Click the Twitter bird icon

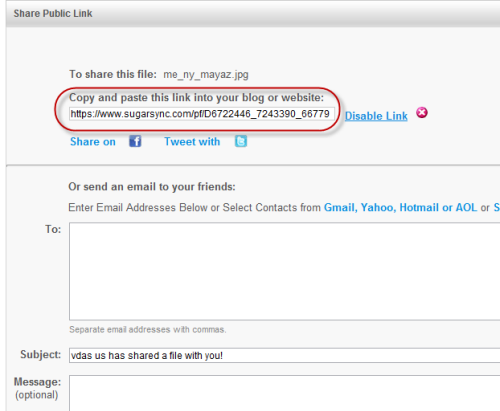pos(241,141)
